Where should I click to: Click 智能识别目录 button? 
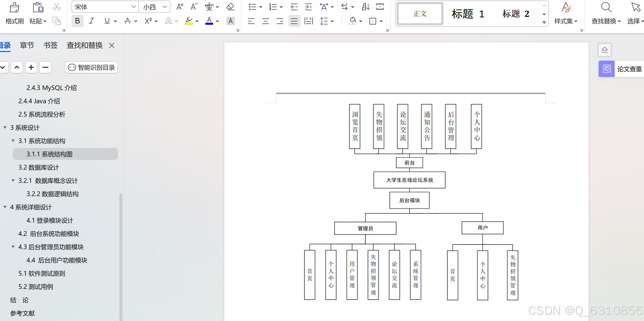91,67
